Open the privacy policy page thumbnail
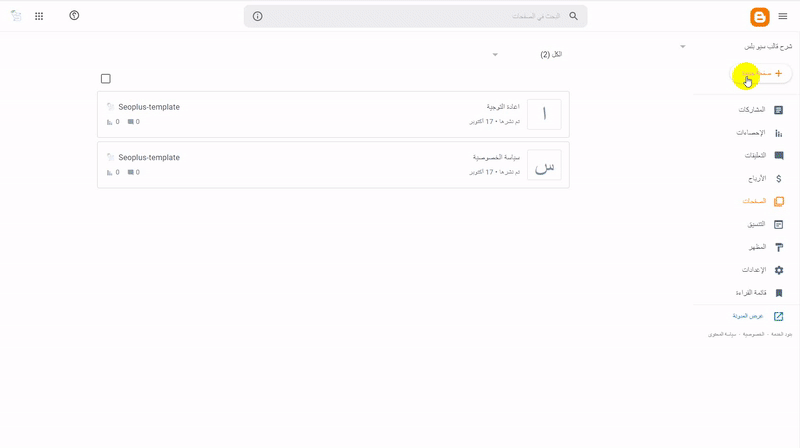The width and height of the screenshot is (800, 448). pyautogui.click(x=544, y=165)
